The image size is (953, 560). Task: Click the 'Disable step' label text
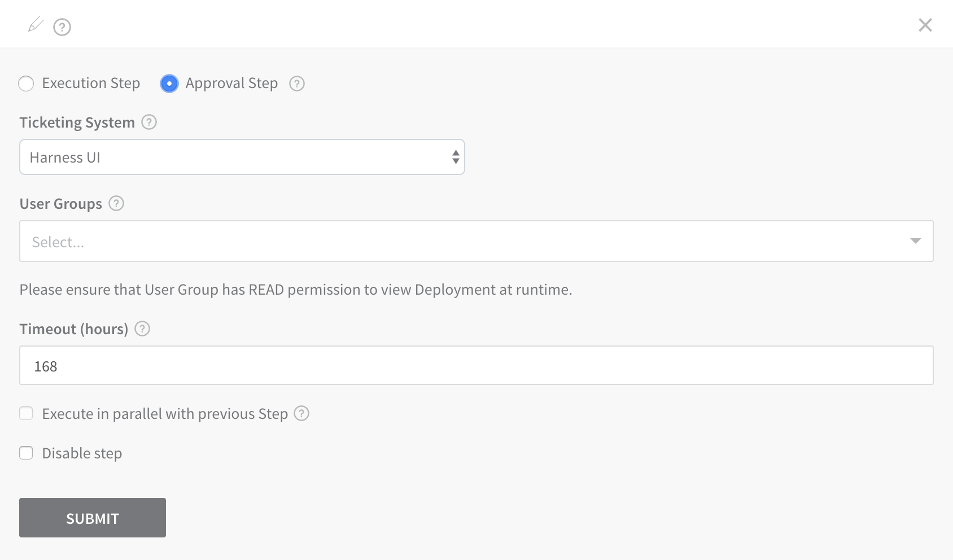82,453
